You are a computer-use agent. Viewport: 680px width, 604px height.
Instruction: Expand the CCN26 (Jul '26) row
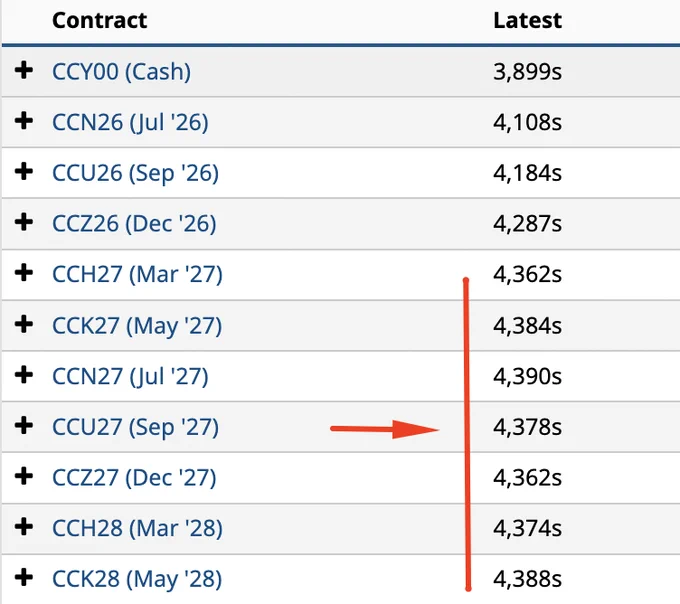(23, 121)
